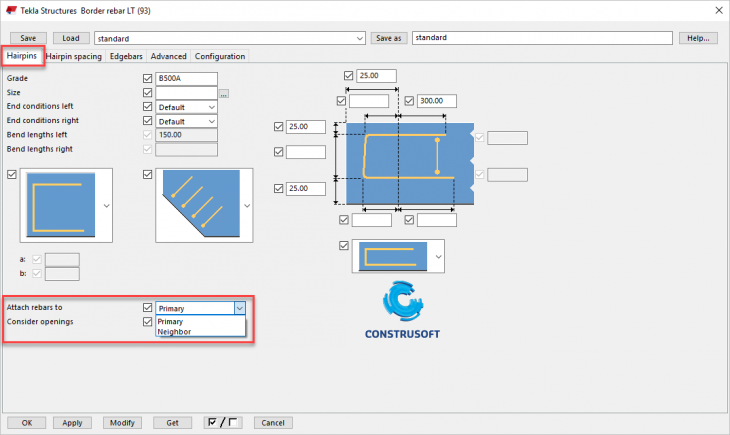Open Help with the Help... button

[698, 38]
